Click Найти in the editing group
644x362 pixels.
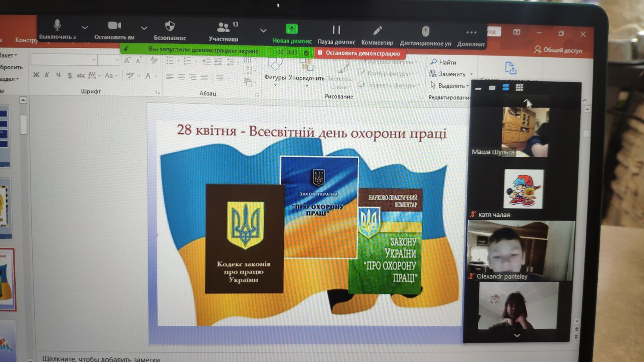pyautogui.click(x=443, y=62)
